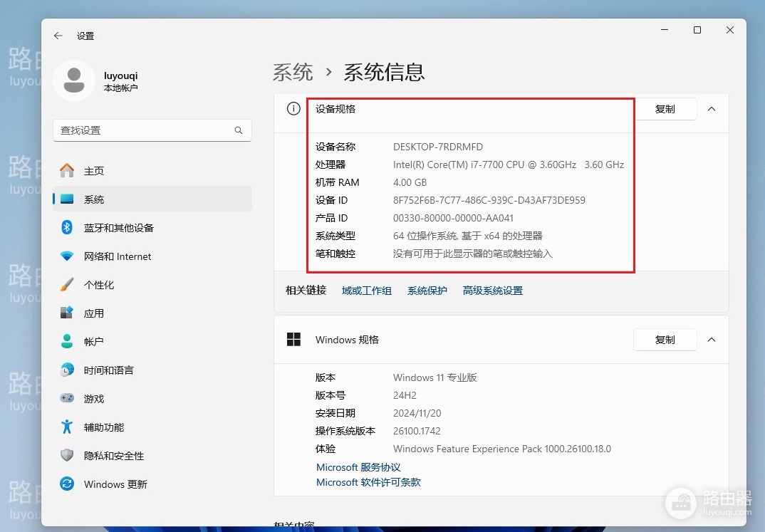The height and width of the screenshot is (532, 765).
Task: Click the person icon beside 帐户
Action: (67, 341)
